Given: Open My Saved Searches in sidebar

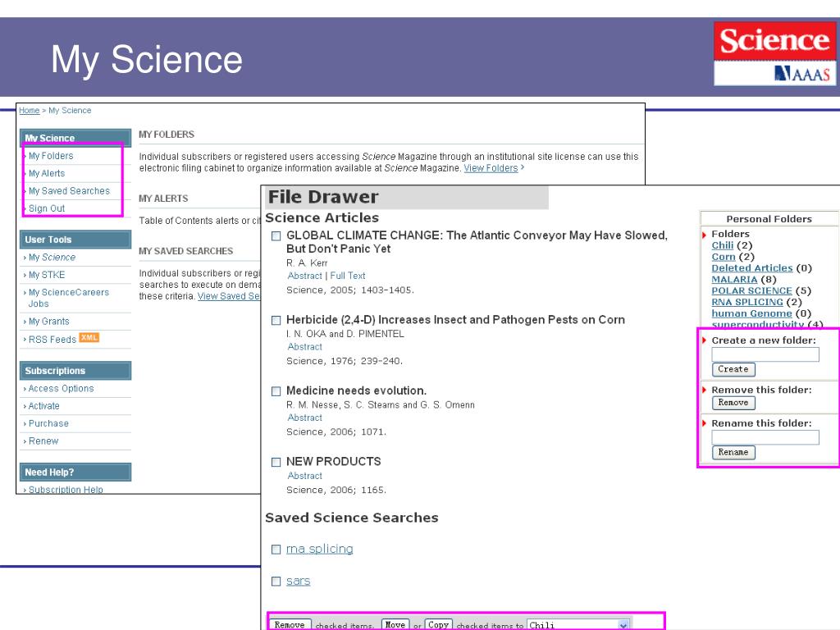Looking at the screenshot, I should click(x=69, y=190).
